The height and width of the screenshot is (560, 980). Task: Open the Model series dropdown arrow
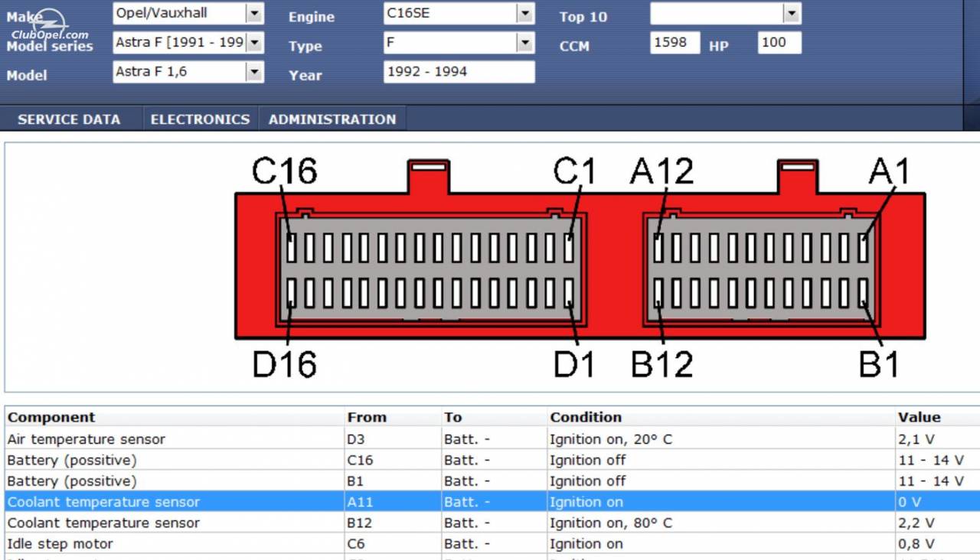pos(255,42)
